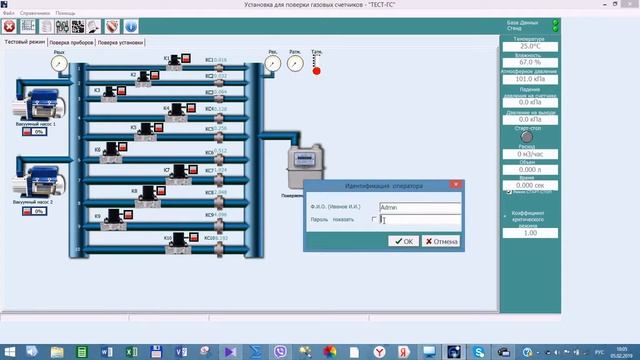The image size is (640, 360).
Task: Click the Ратм pressure gauge dial
Action: 295,64
